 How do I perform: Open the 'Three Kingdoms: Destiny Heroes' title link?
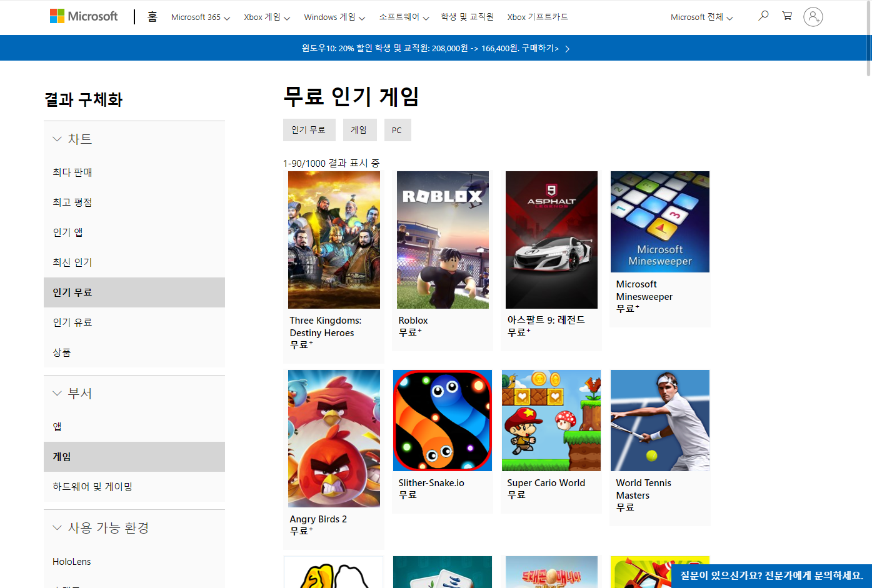(326, 327)
